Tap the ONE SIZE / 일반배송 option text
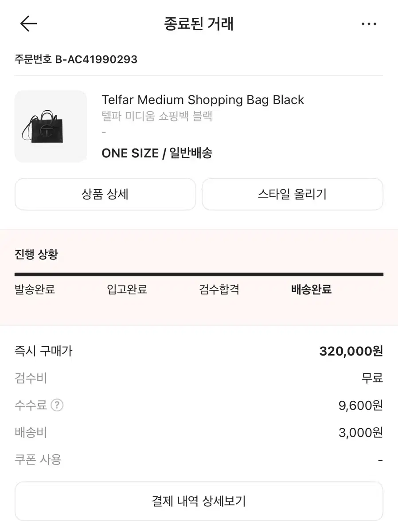The image size is (398, 532). [x=157, y=153]
